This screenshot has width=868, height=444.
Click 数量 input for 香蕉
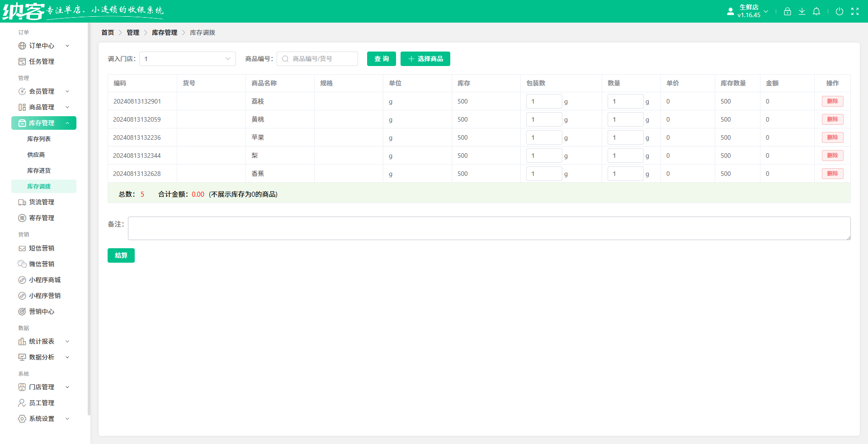tap(626, 174)
